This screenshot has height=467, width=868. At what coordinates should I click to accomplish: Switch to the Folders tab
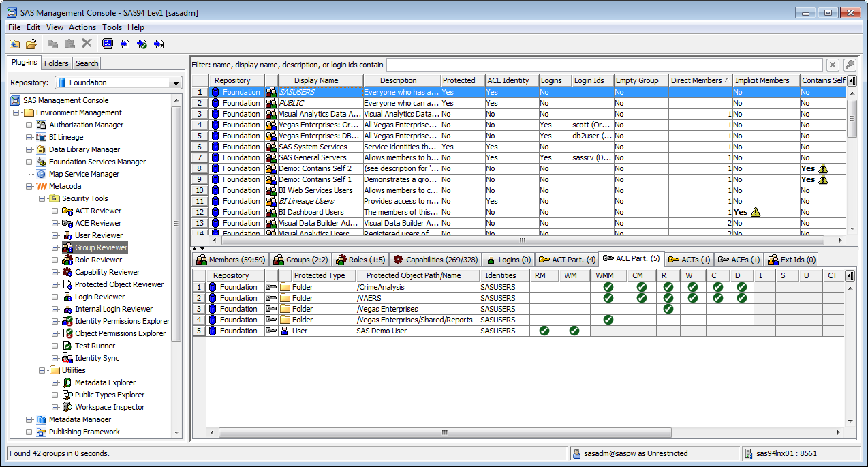[57, 63]
